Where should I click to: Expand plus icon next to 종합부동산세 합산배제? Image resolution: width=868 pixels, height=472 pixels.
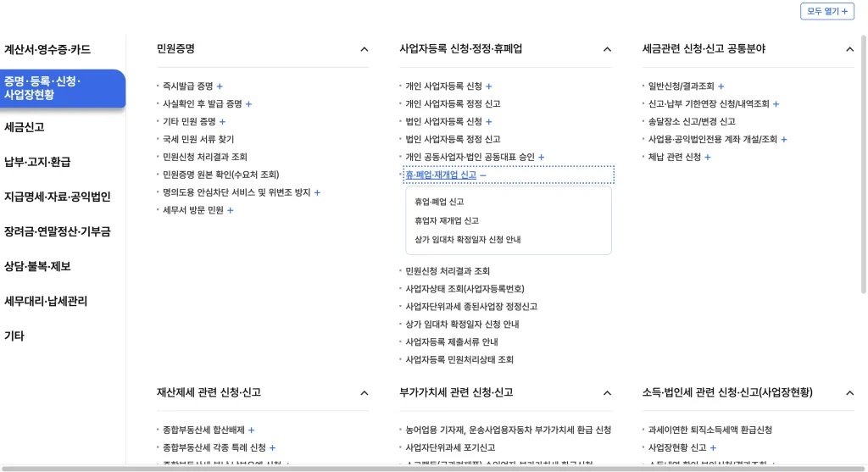(251, 430)
